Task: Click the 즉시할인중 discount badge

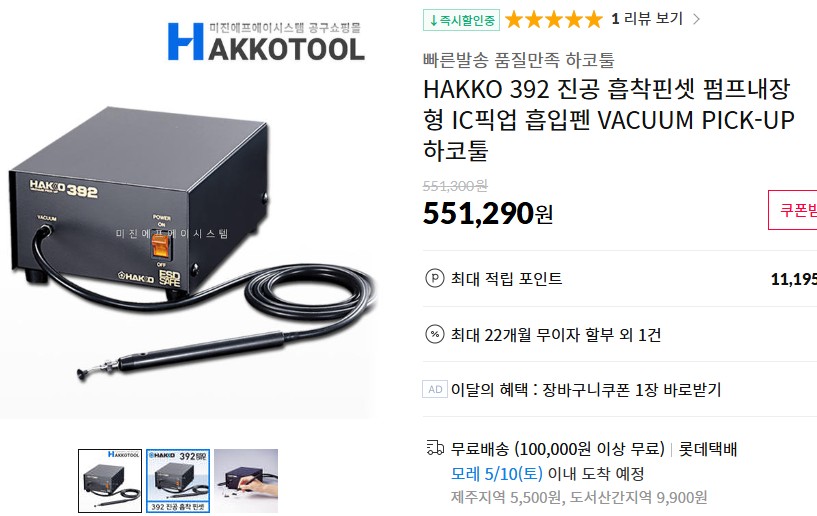Action: [461, 20]
